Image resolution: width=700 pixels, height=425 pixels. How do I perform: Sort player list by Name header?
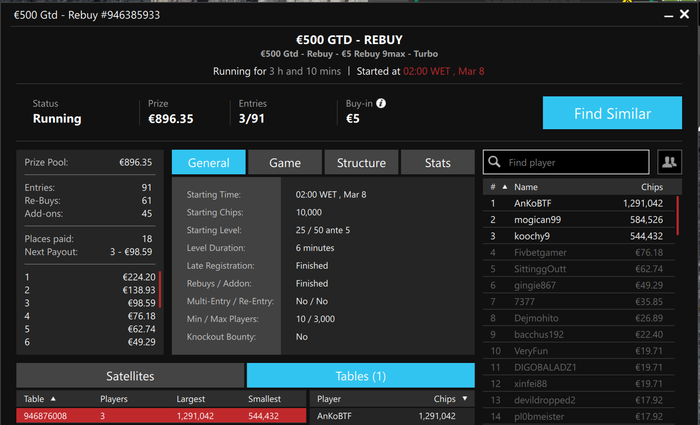click(x=525, y=187)
